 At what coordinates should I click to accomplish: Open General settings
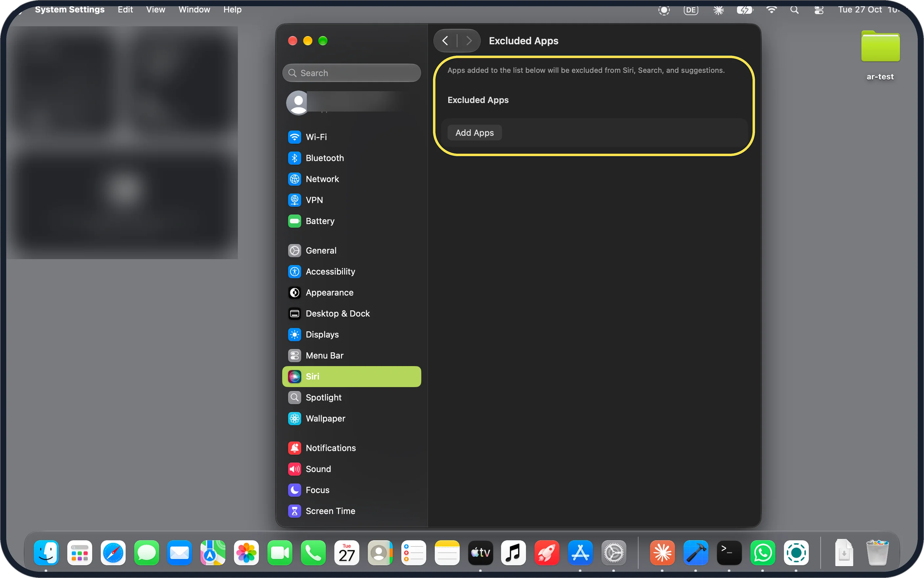pyautogui.click(x=351, y=250)
